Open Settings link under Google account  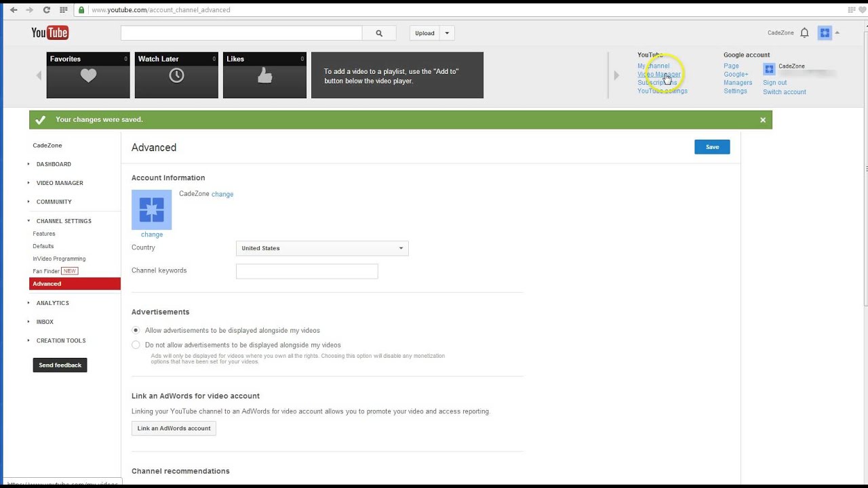click(x=735, y=91)
